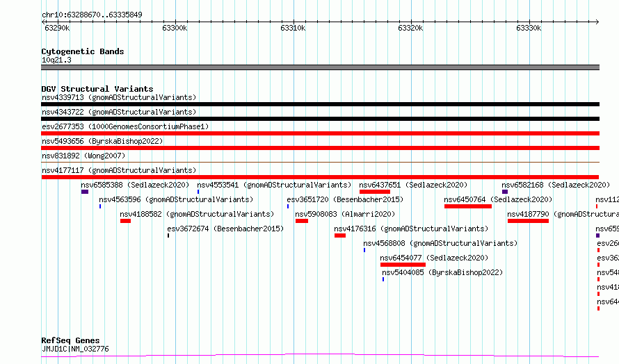Screen dimensions: 619x364
Task: Select the nsv4343722 gnomAD variant label
Action: (119, 112)
